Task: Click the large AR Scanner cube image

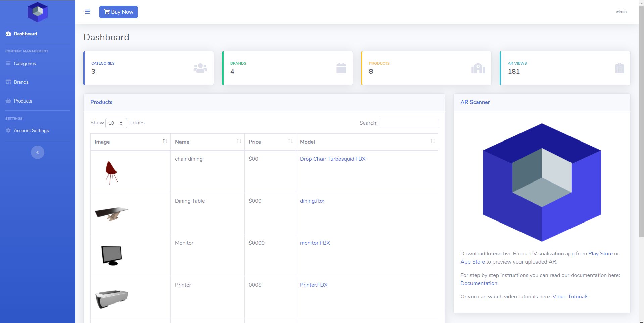Action: click(542, 182)
